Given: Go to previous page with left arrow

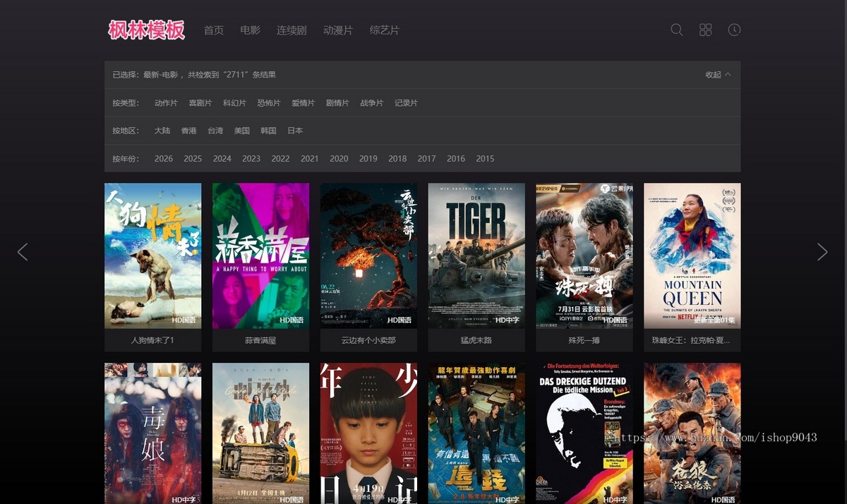Looking at the screenshot, I should point(23,252).
